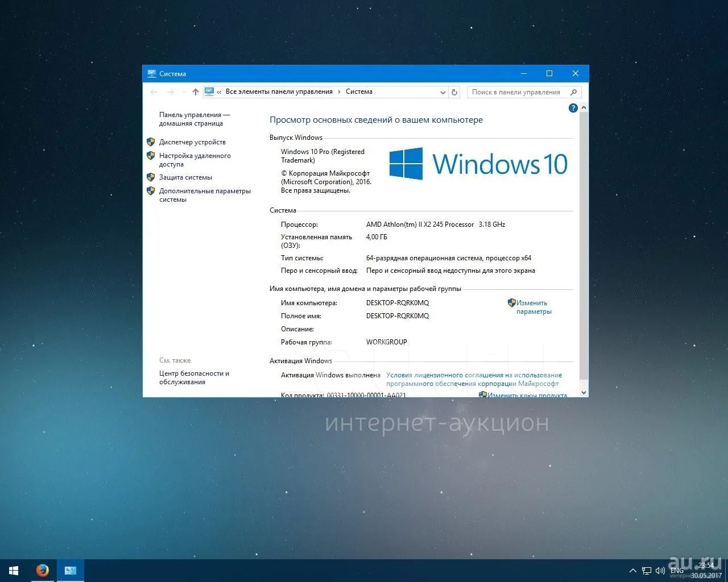Open Help via the question mark
Screen dimensions: 728x582
573,108
